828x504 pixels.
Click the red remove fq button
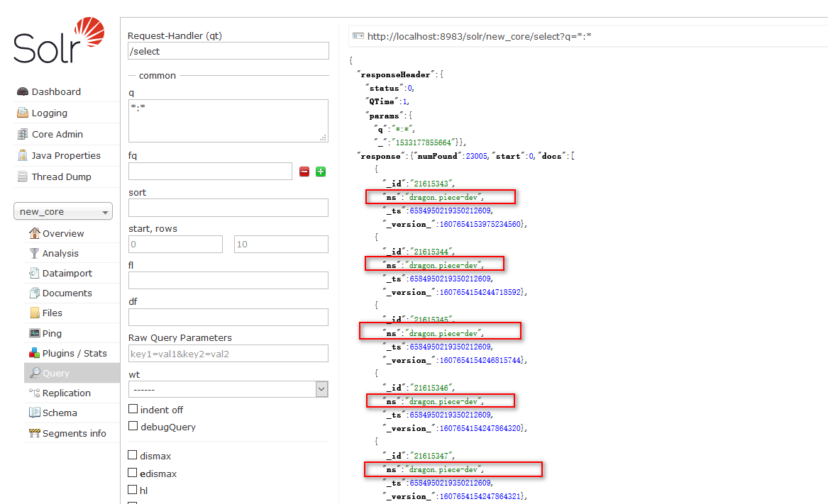304,172
